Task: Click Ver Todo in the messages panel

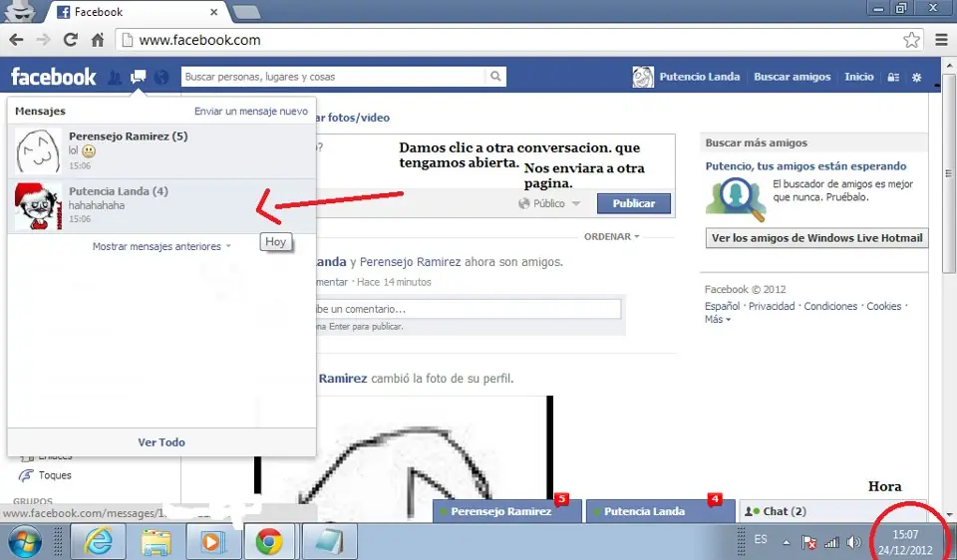Action: tap(161, 442)
